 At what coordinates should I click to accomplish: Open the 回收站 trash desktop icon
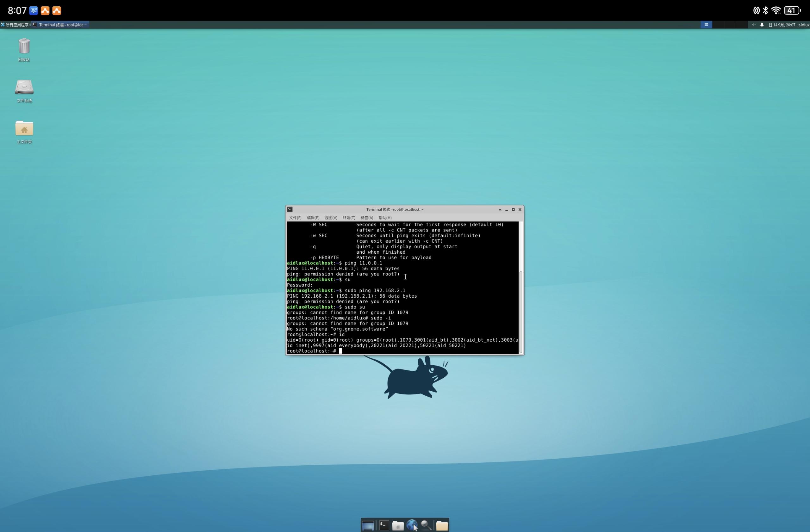pos(24,46)
